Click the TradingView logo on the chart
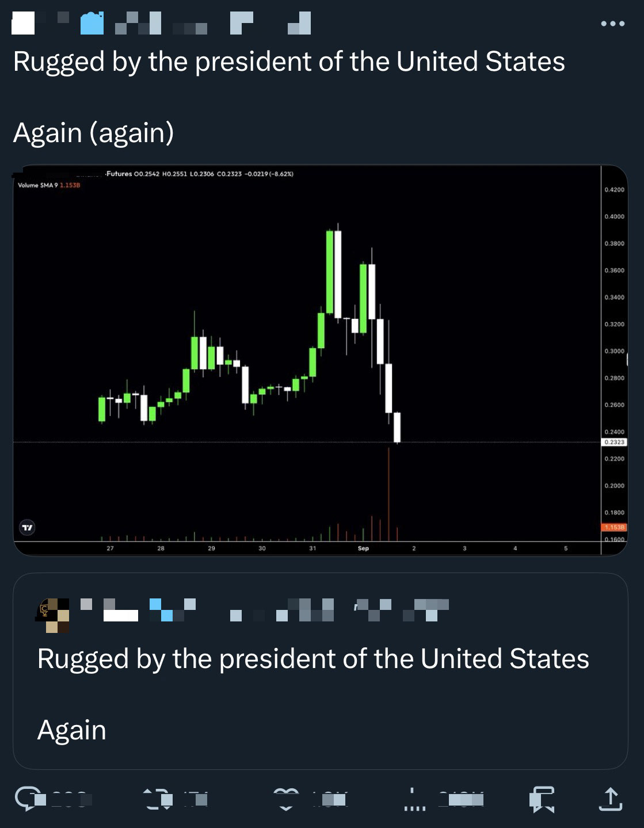The width and height of the screenshot is (644, 828). [x=27, y=527]
